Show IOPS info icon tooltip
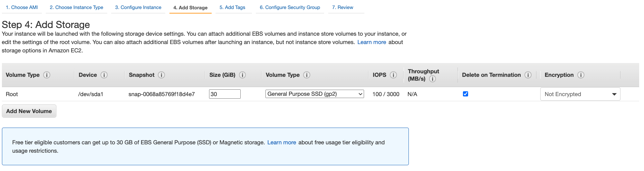 (x=393, y=75)
